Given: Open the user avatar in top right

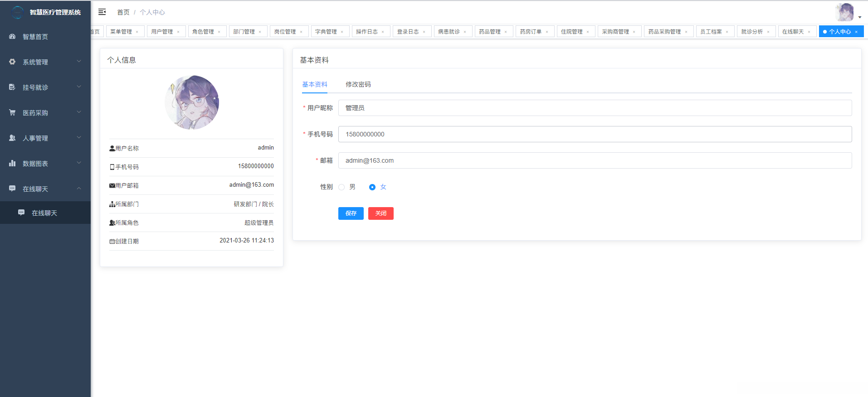Looking at the screenshot, I should point(844,12).
